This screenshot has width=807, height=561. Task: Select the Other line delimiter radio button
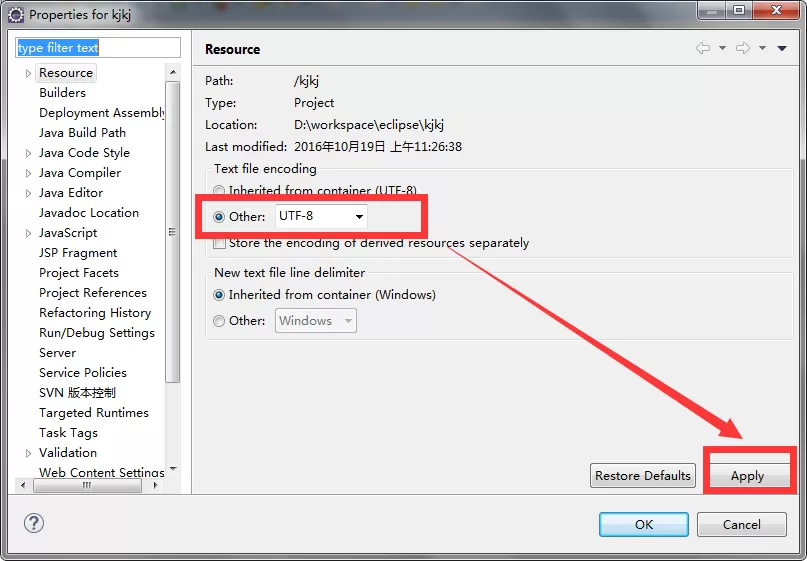pos(219,321)
